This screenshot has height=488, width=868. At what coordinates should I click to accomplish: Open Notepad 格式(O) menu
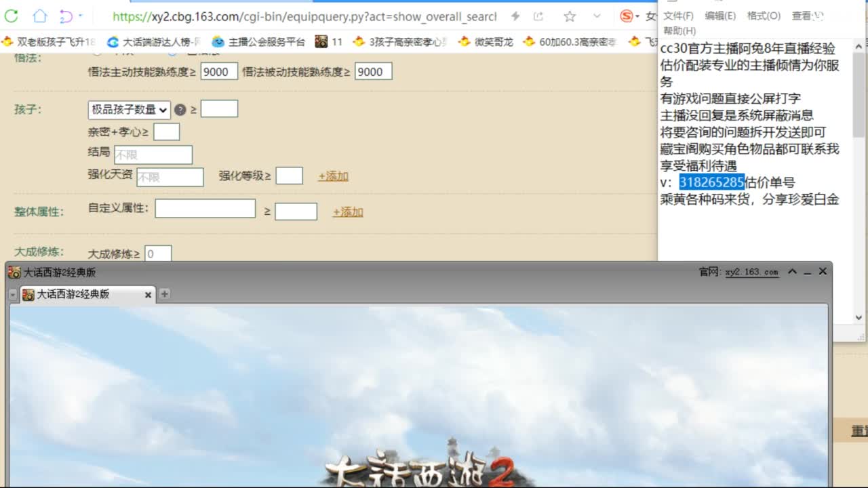(764, 16)
